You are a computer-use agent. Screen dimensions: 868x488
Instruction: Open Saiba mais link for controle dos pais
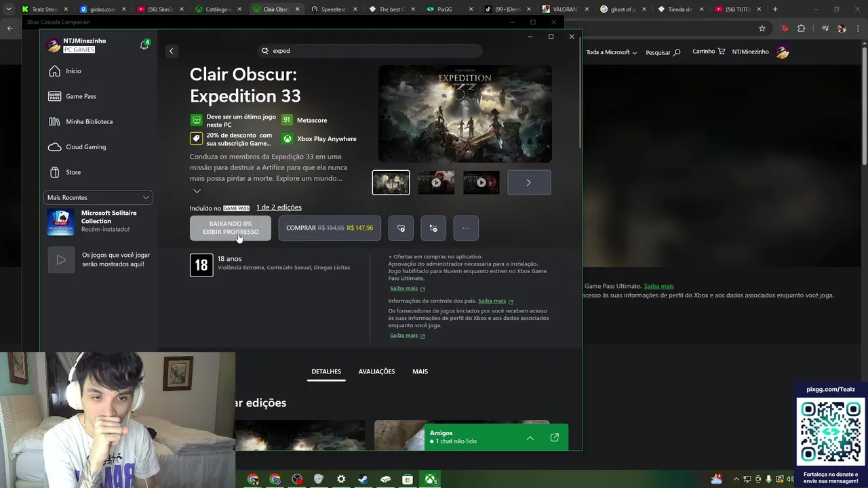pyautogui.click(x=492, y=301)
